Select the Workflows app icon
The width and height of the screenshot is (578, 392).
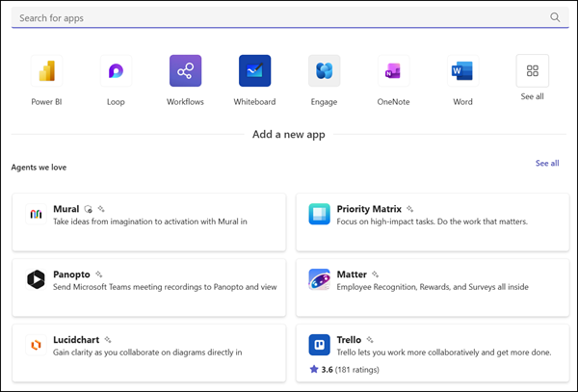(185, 70)
